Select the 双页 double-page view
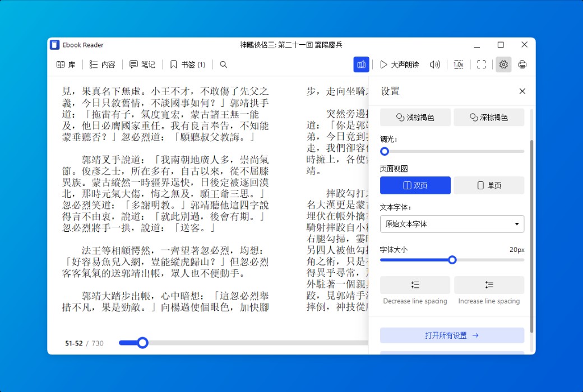The image size is (583, 392). (415, 185)
